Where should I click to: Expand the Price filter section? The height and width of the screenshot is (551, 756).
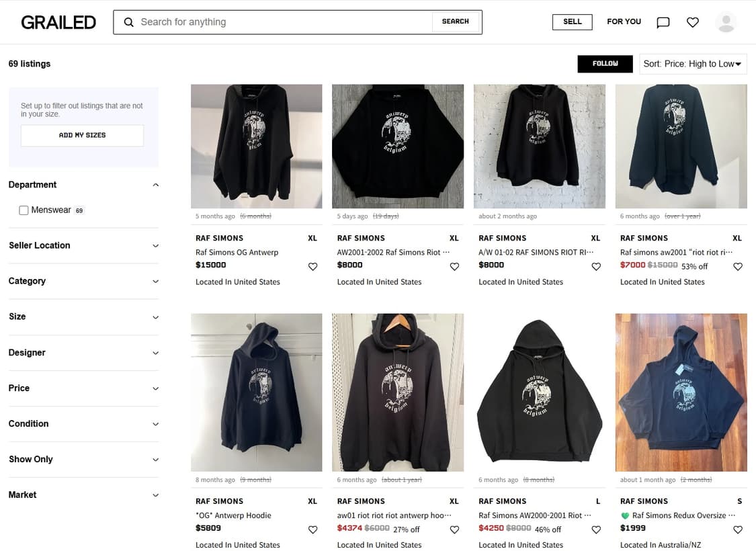[x=83, y=388]
